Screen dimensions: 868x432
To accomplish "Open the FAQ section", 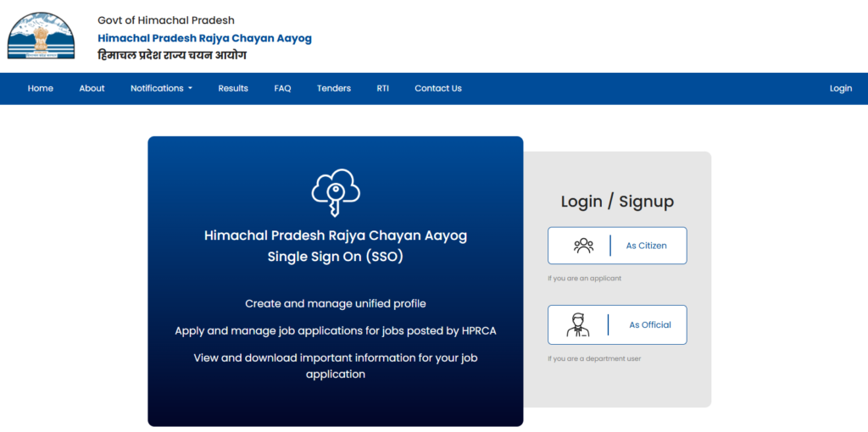I will (x=282, y=88).
